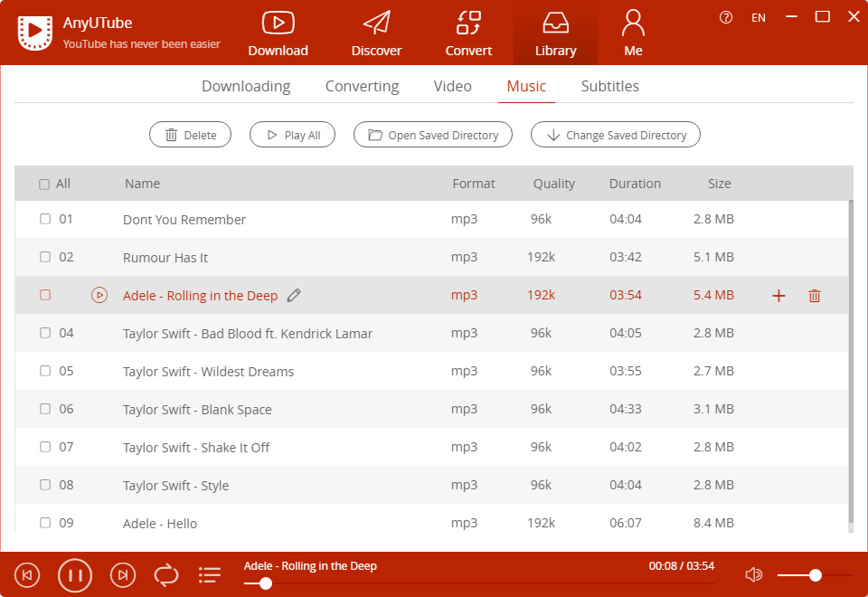868x597 pixels.
Task: Skip to previous track
Action: pos(27,575)
